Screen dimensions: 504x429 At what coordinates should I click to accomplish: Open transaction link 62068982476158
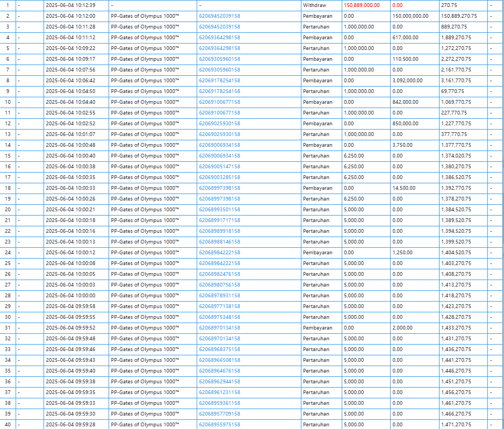point(220,274)
